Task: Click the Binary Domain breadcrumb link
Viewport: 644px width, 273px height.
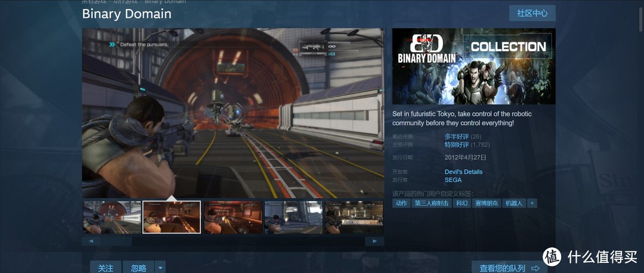Action: (x=165, y=2)
